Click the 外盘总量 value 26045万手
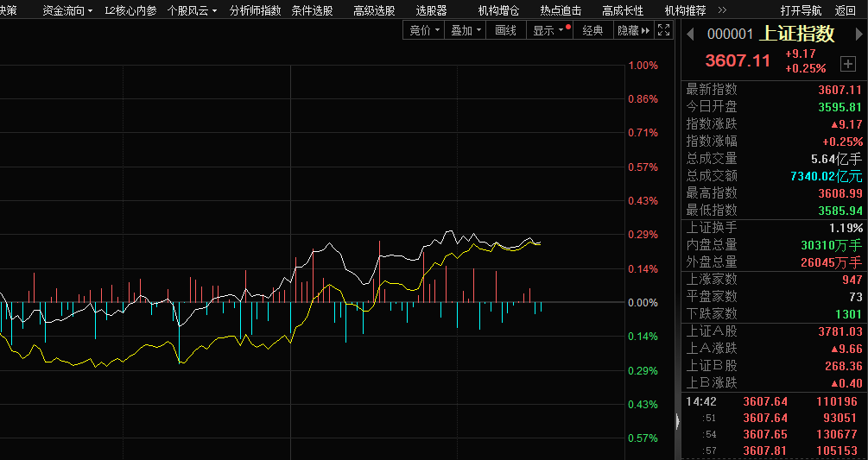Screen dimensions: 868x460 pyautogui.click(x=832, y=262)
